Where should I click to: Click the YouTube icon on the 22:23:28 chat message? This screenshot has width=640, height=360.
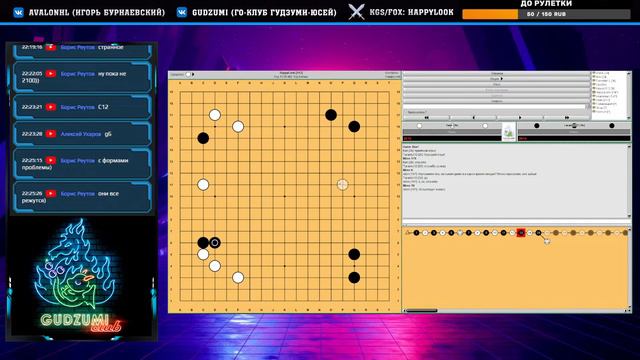click(x=51, y=134)
